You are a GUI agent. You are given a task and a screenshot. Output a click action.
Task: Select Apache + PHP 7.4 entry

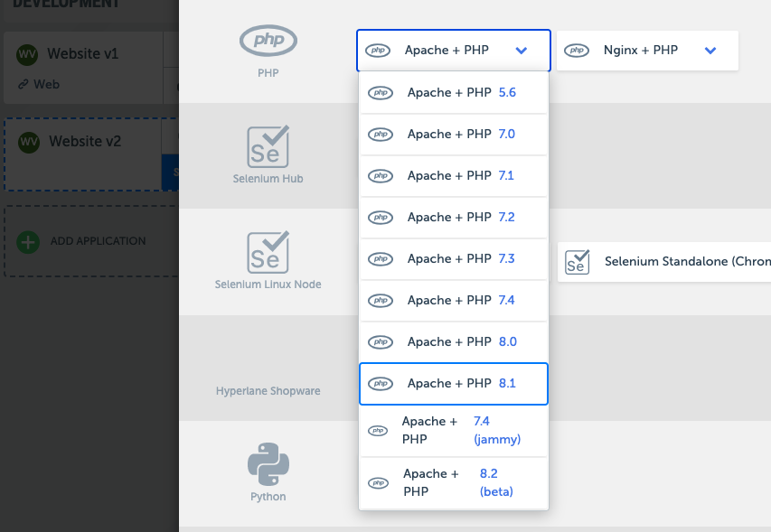point(454,301)
